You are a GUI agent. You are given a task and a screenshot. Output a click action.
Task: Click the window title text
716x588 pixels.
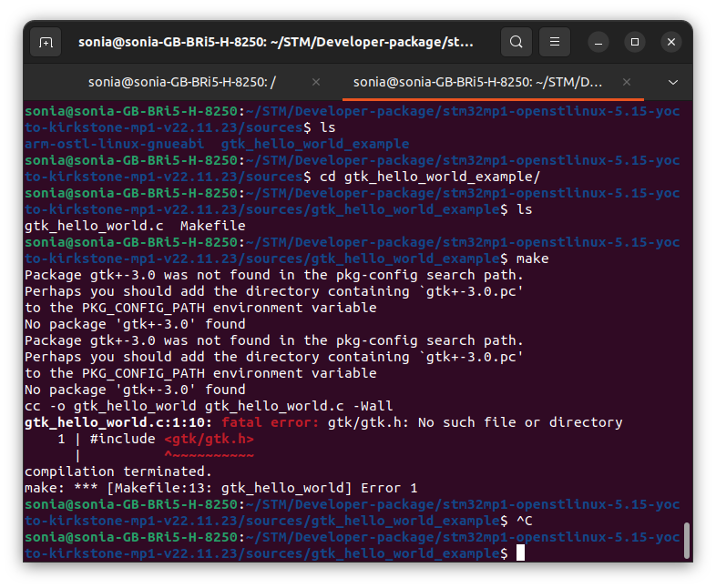tap(276, 43)
